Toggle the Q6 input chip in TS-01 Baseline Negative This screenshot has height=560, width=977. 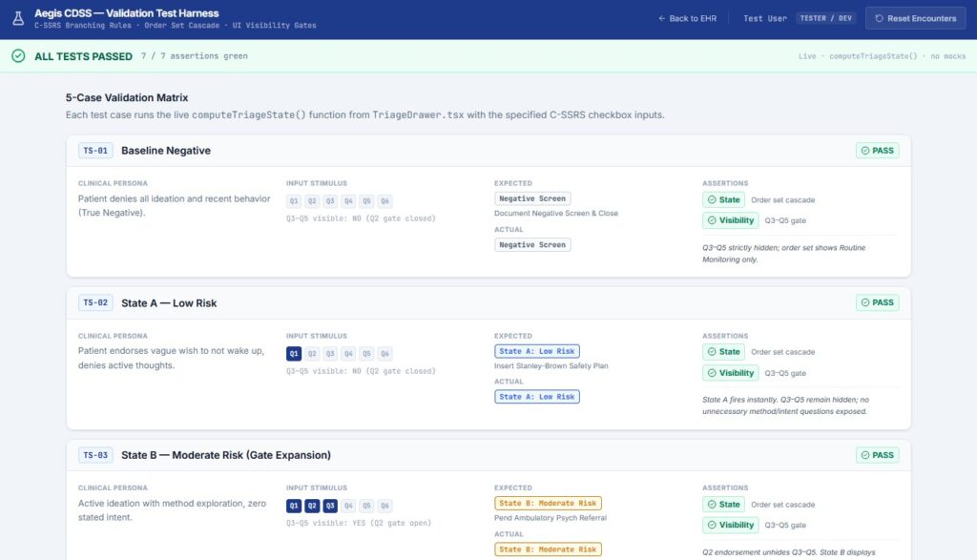[x=385, y=201]
